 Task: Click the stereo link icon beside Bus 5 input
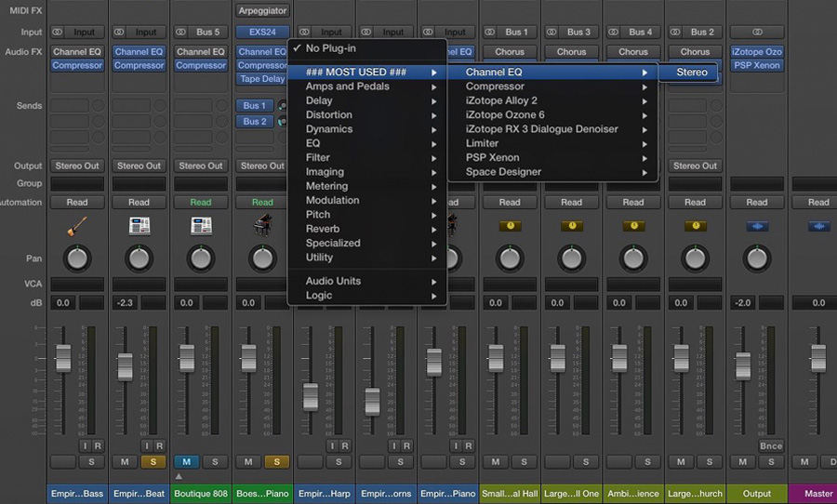click(x=181, y=32)
